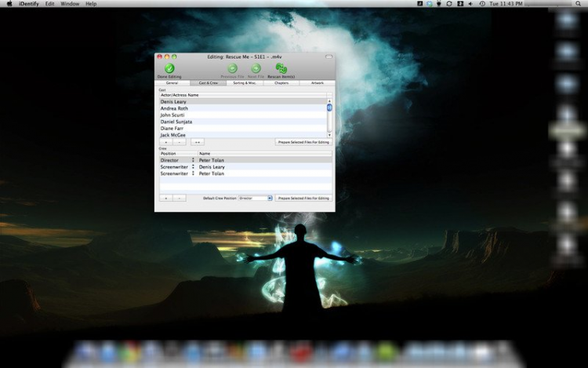Viewport: 588px width, 368px height.
Task: Switch to the Artwork tab
Action: [318, 83]
